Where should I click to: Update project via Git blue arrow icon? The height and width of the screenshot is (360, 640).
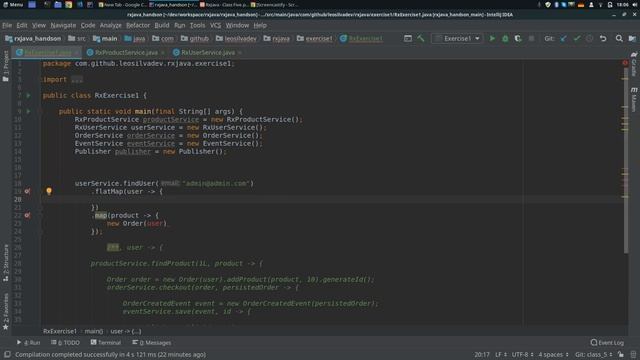pyautogui.click(x=564, y=38)
